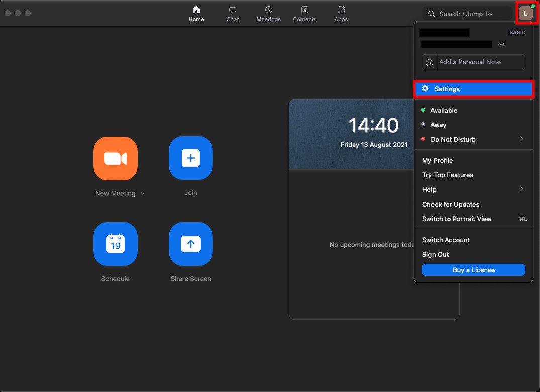The height and width of the screenshot is (392, 540).
Task: Set status to Away
Action: pyautogui.click(x=437, y=125)
